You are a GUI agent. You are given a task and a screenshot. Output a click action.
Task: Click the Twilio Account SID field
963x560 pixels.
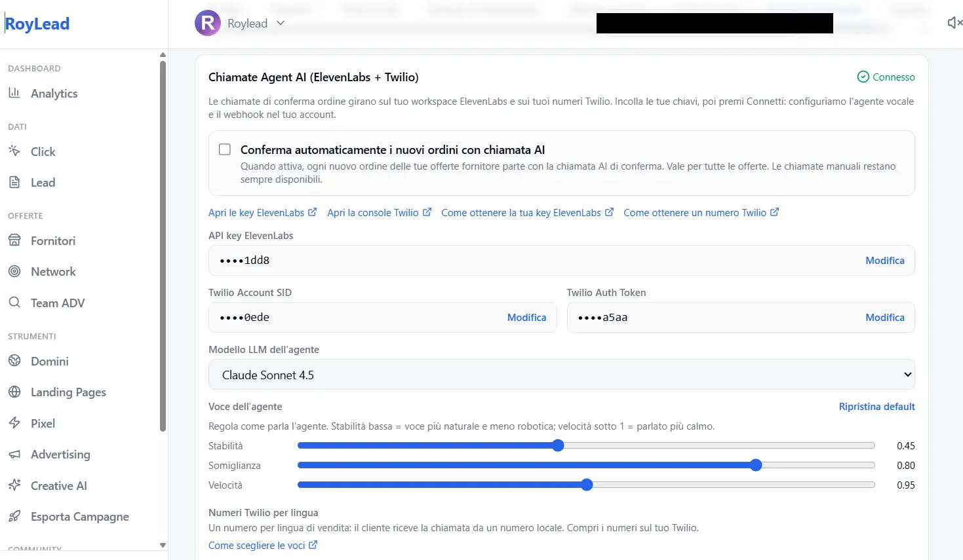click(382, 317)
